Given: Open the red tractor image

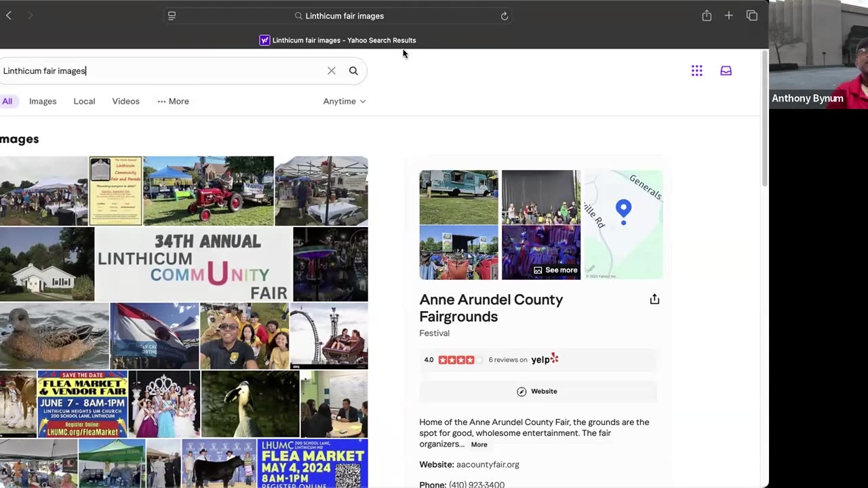Looking at the screenshot, I should click(208, 190).
